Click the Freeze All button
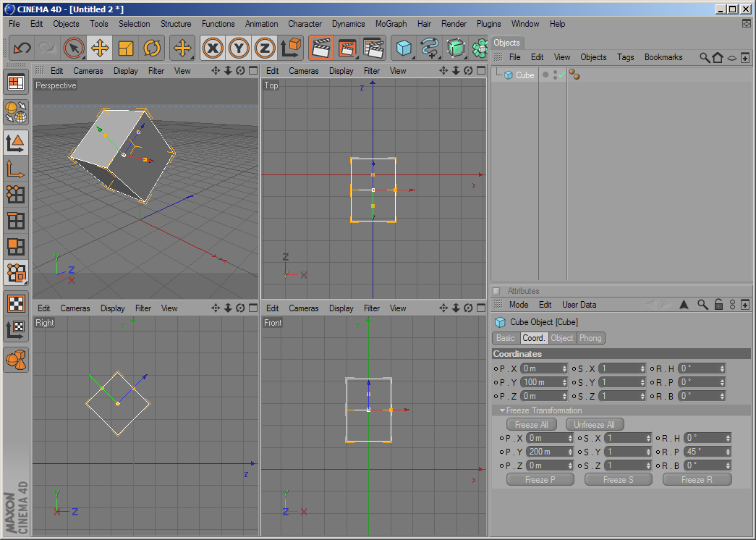This screenshot has width=756, height=540. pyautogui.click(x=531, y=425)
